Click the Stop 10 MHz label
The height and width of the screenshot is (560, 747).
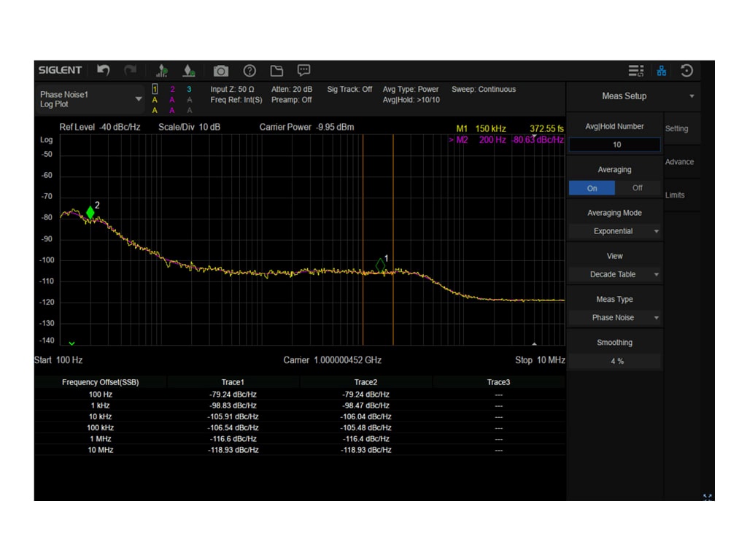click(540, 360)
